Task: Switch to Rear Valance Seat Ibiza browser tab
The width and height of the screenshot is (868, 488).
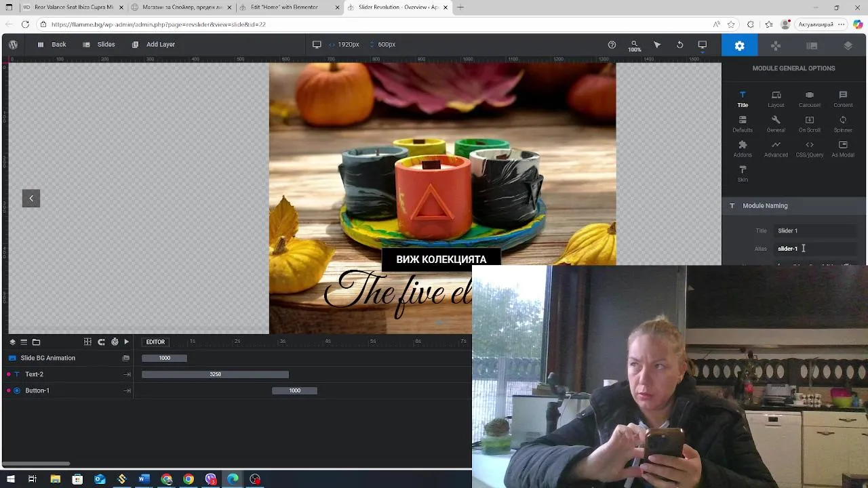Action: coord(73,7)
